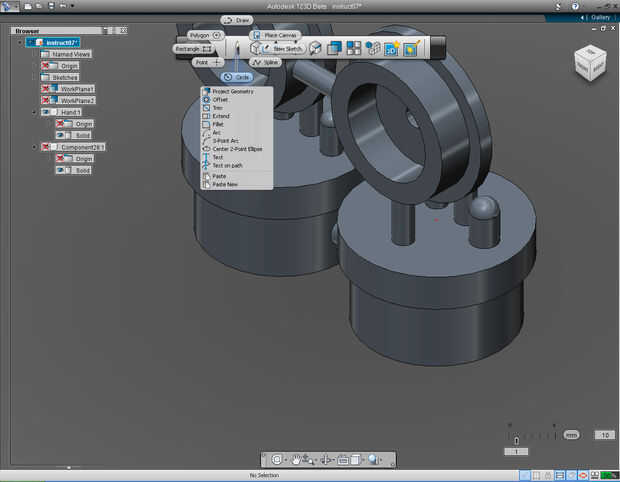Click the zoom extents icon in navigation bar
The height and width of the screenshot is (482, 620).
277,459
